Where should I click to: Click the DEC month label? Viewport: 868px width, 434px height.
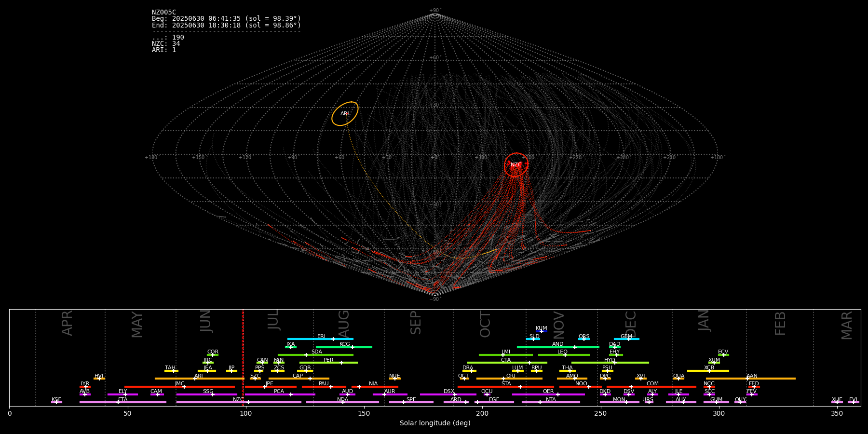point(631,324)
